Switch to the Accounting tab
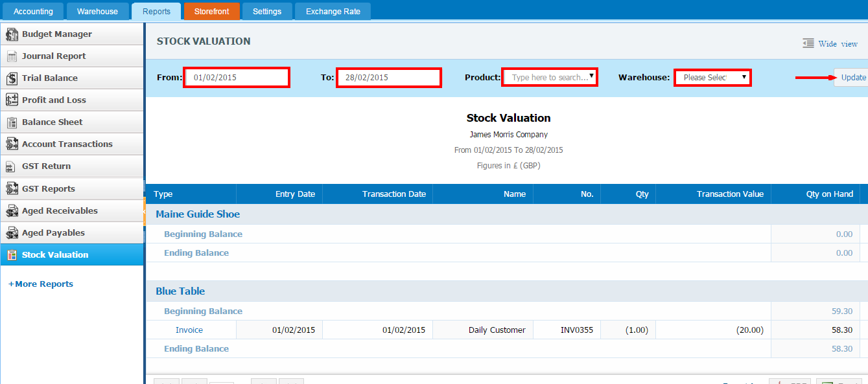Image resolution: width=868 pixels, height=384 pixels. tap(33, 12)
